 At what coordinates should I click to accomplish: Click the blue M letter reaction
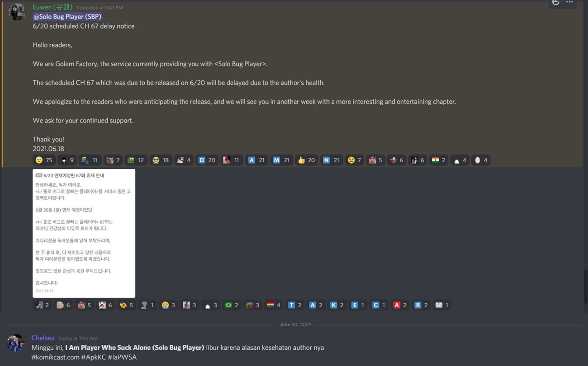tap(281, 160)
